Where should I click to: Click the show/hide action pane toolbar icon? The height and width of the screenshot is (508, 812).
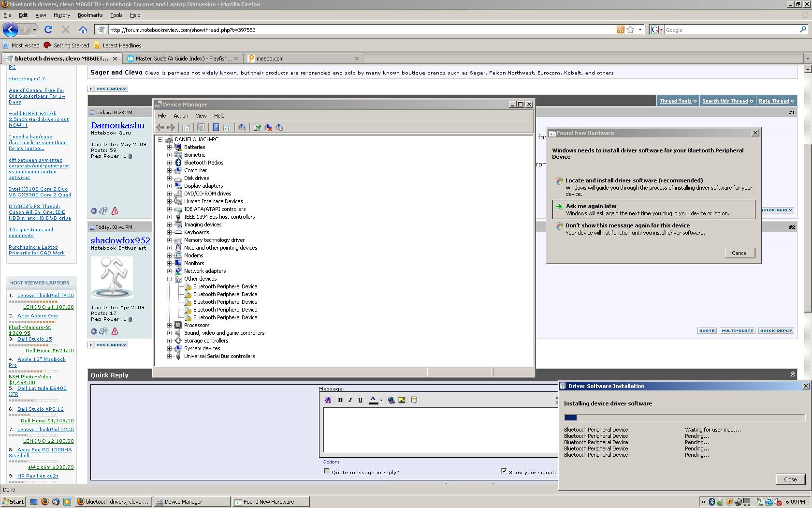[x=227, y=128]
